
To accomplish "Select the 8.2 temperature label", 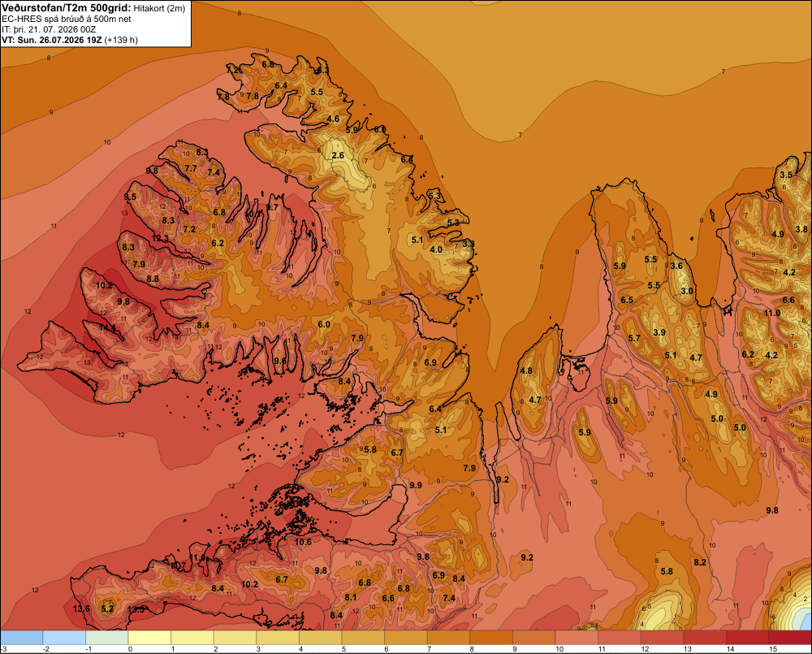I will tap(700, 562).
